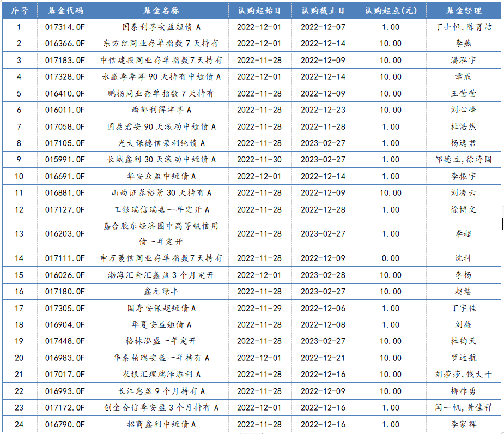Click manager names 邹德立, 徐涛国
Screen dimensions: 504x434
click(464, 160)
